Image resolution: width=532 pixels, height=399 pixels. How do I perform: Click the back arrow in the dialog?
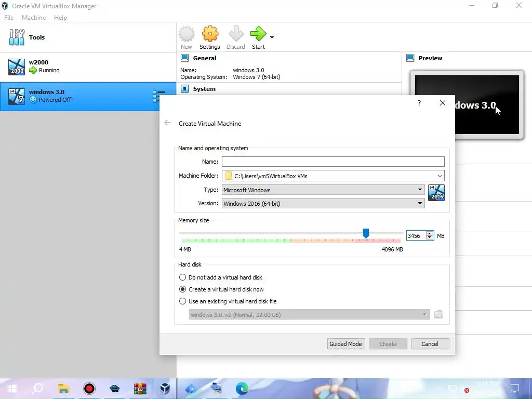[x=167, y=123]
